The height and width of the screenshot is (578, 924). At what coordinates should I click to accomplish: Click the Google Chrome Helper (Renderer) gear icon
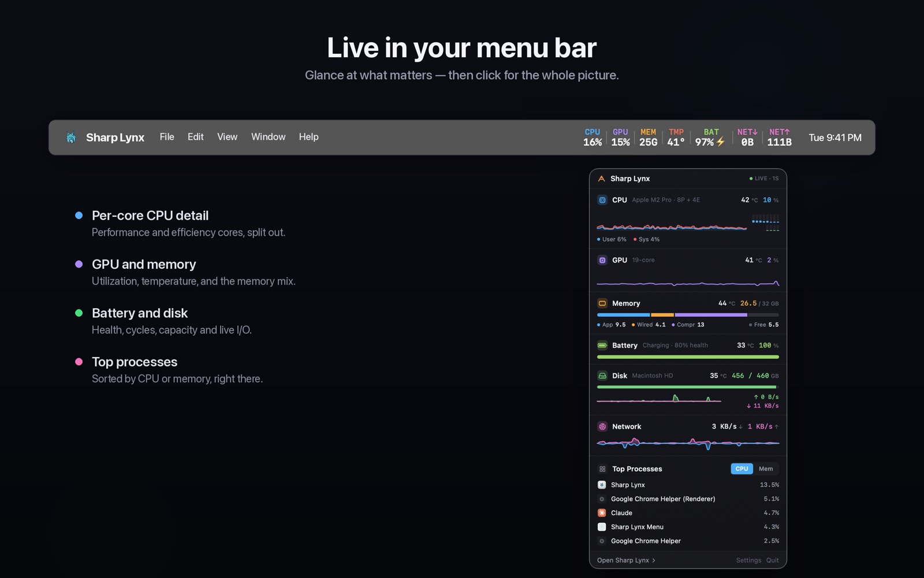(602, 499)
